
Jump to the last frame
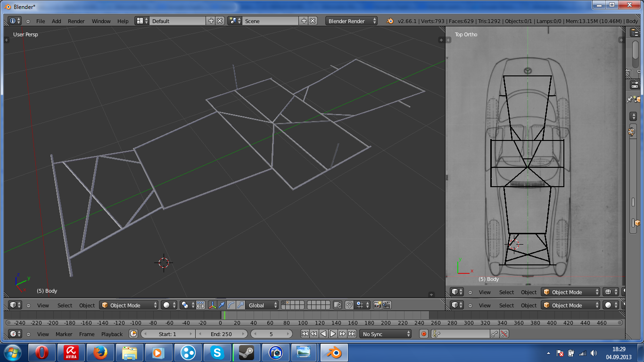[x=352, y=334]
